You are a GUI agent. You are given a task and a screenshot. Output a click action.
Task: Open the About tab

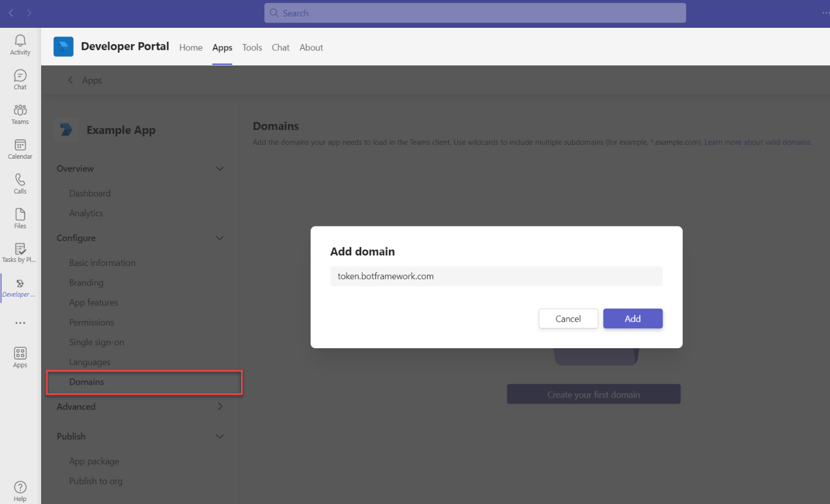[x=311, y=48]
